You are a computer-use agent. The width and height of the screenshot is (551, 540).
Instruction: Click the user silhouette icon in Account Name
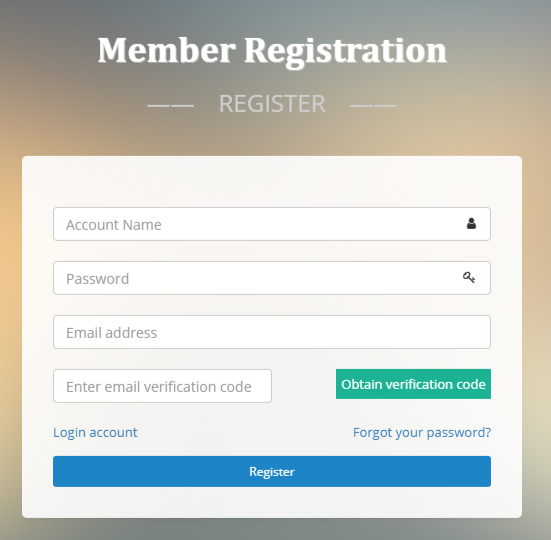471,224
